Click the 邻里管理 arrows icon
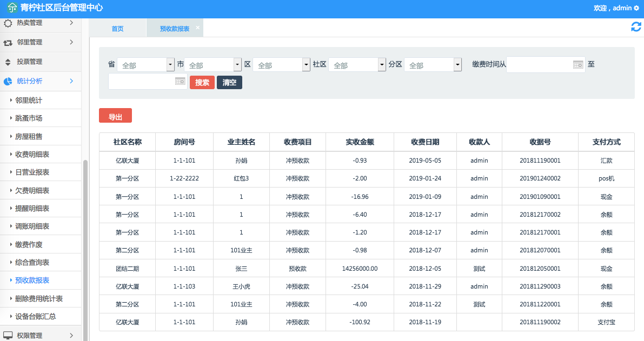Screen dimensions: 644x341 click(x=8, y=42)
